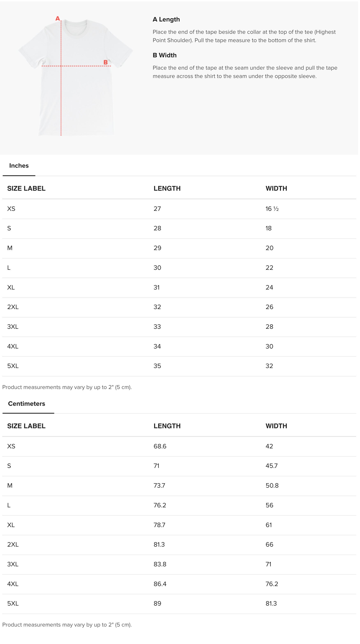
Task: Click WIDTH column header in Inches table
Action: pos(276,188)
